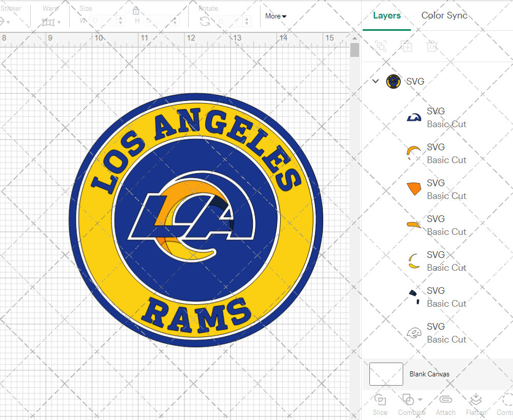The height and width of the screenshot is (420, 513).
Task: Open the Sticker dropdown arrow
Action: click(8, 22)
